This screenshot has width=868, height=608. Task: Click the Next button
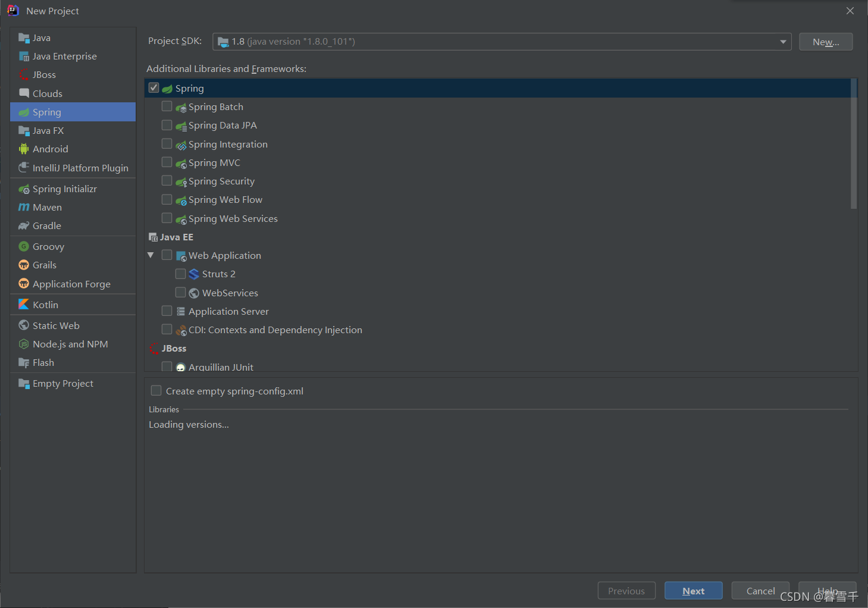[x=694, y=591]
